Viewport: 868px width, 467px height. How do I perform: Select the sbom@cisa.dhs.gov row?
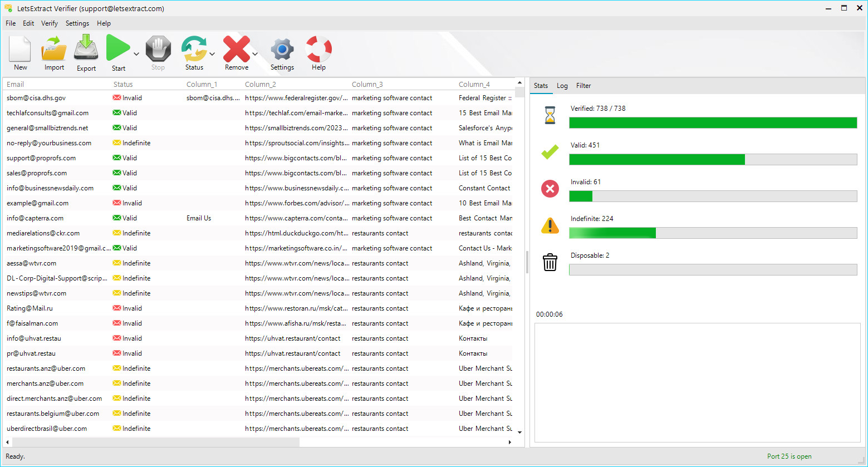pos(36,98)
